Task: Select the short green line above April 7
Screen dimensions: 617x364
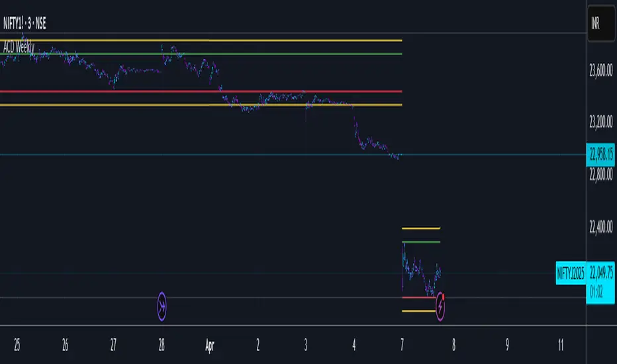Action: 421,242
